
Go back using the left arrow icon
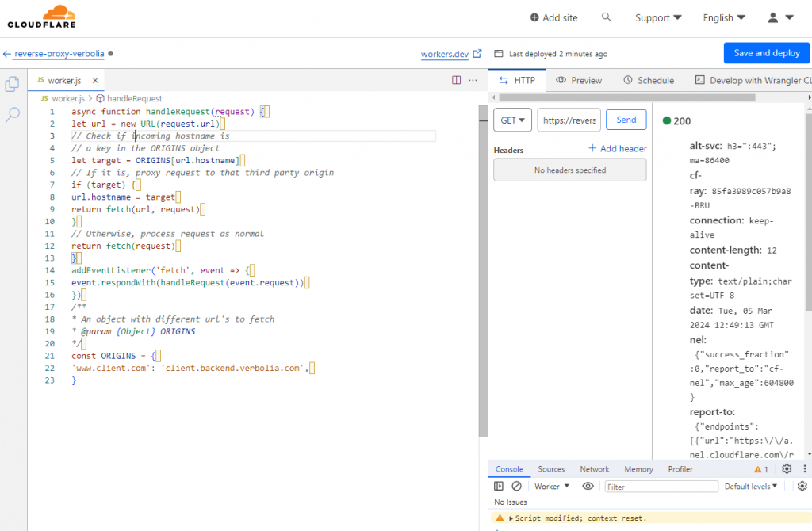tap(6, 54)
